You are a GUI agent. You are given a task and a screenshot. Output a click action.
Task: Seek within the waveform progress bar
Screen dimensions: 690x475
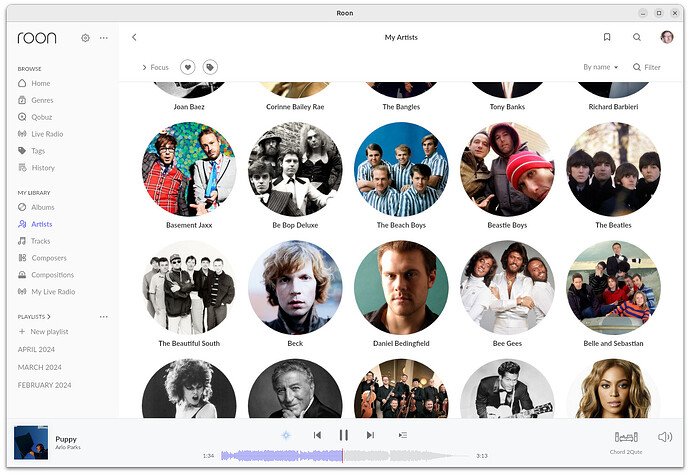[x=343, y=456]
